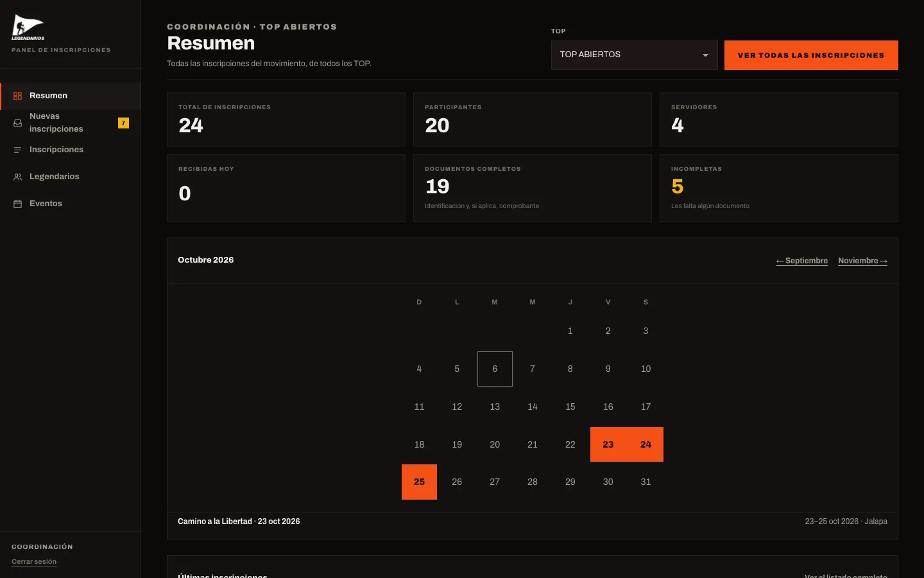924x578 pixels.
Task: Open Camino a la Libertad event row
Action: (533, 521)
